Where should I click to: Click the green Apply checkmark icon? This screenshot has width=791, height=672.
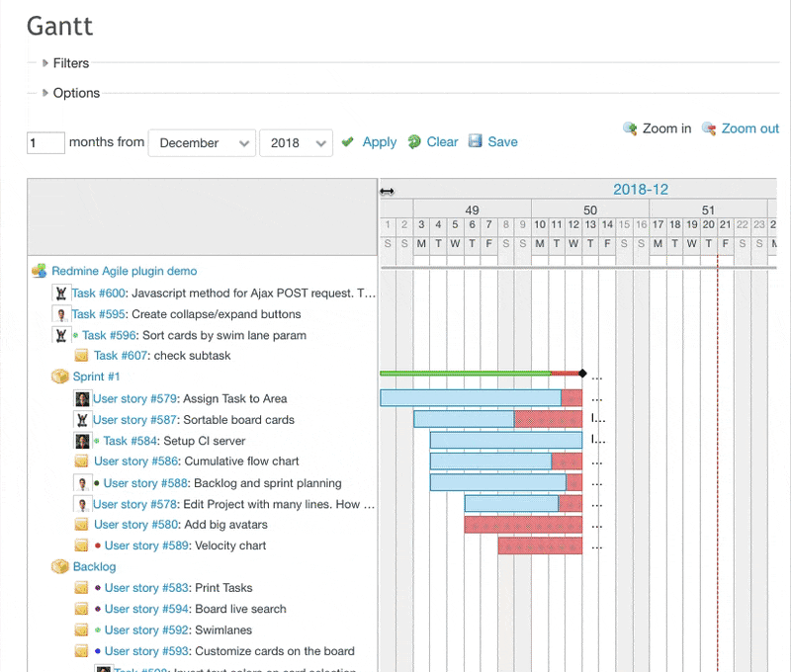[x=347, y=142]
